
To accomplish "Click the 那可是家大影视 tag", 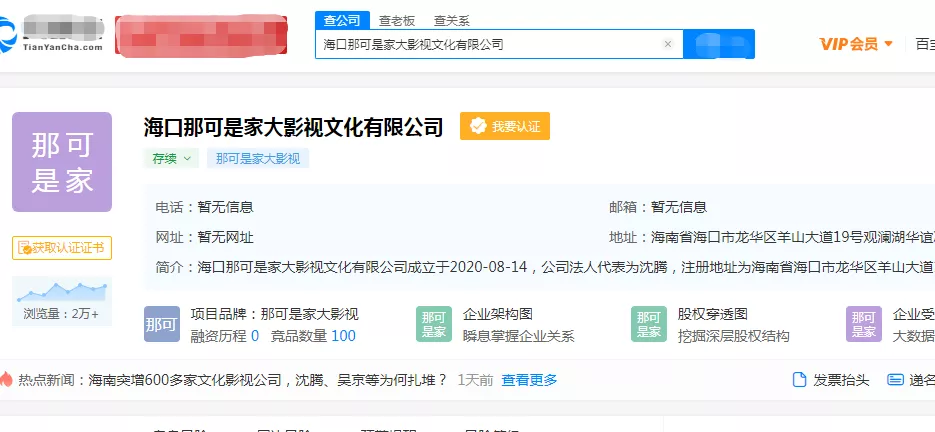I will pyautogui.click(x=258, y=158).
